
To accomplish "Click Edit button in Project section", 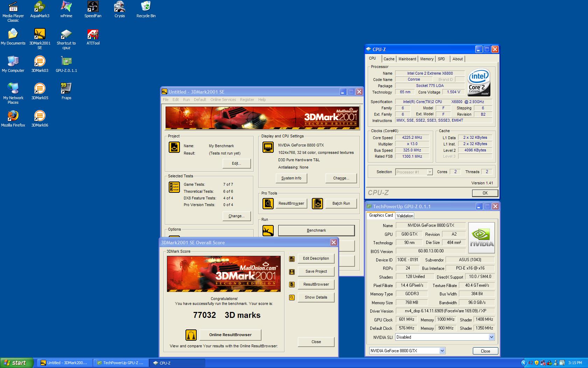I will (237, 164).
